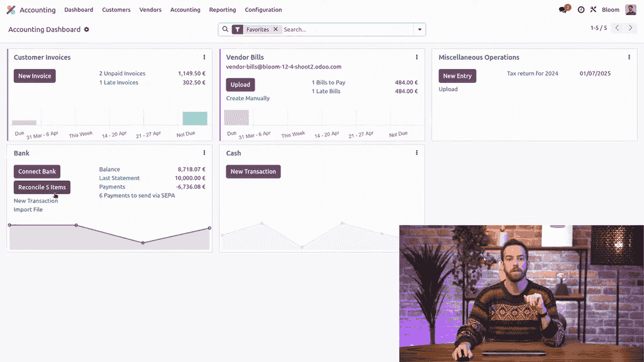Viewport: 644px width, 362px height.
Task: Click the Reconcile 5 Items button
Action: click(x=42, y=187)
